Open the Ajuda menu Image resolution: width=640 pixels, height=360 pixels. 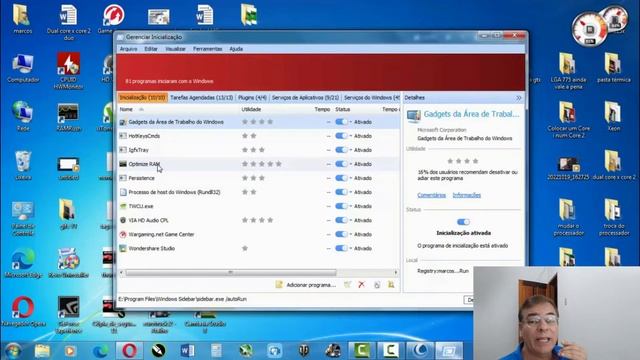(236, 49)
